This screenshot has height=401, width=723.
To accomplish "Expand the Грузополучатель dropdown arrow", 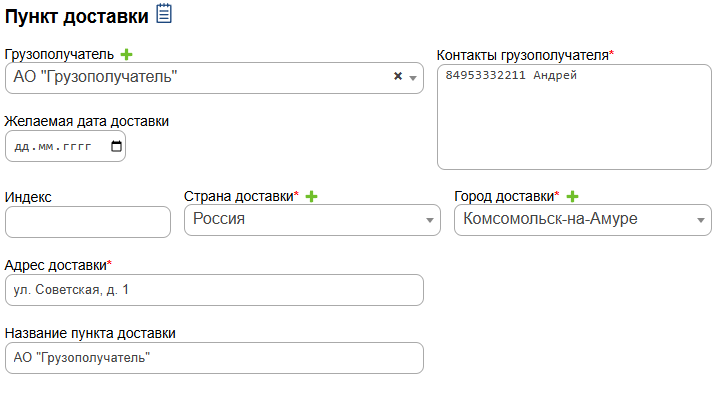I will pyautogui.click(x=413, y=77).
